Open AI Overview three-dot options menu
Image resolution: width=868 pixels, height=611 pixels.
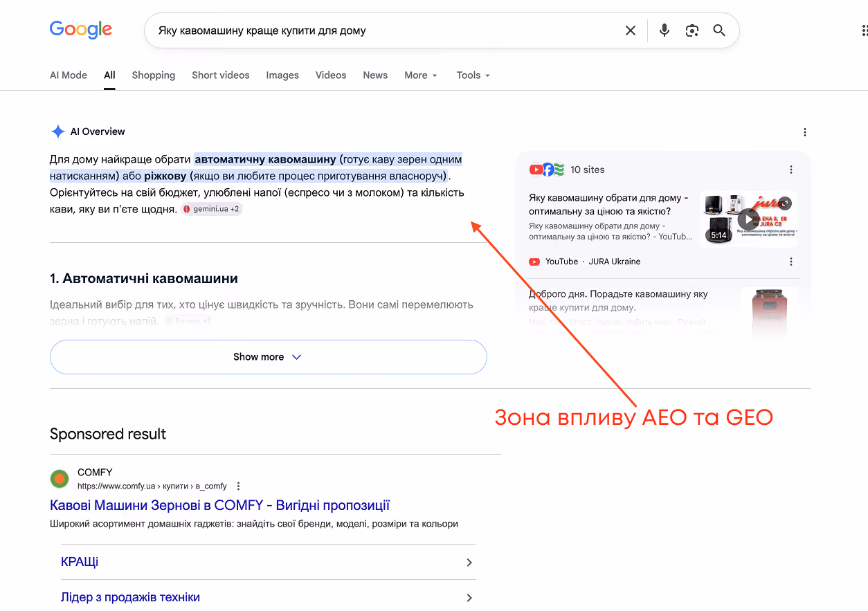(x=805, y=132)
